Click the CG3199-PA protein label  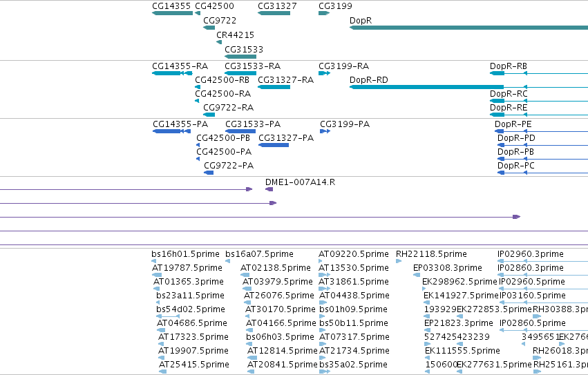pyautogui.click(x=345, y=124)
